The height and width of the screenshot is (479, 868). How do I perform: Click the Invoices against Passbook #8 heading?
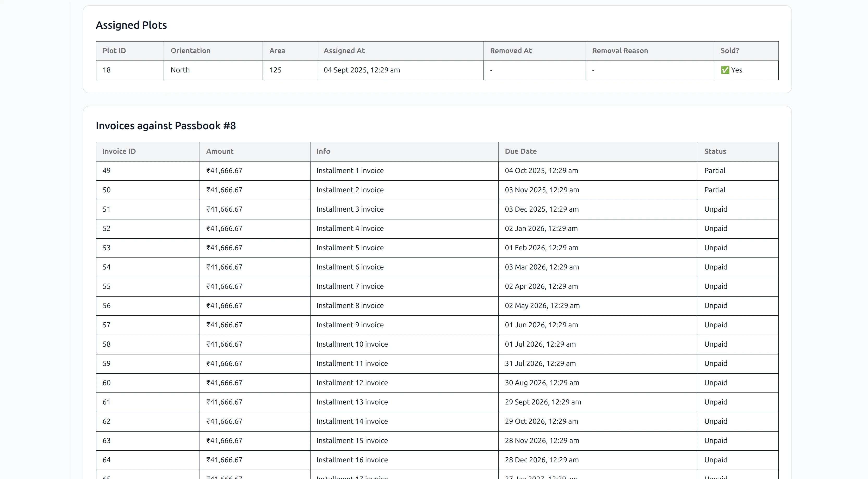(x=166, y=125)
